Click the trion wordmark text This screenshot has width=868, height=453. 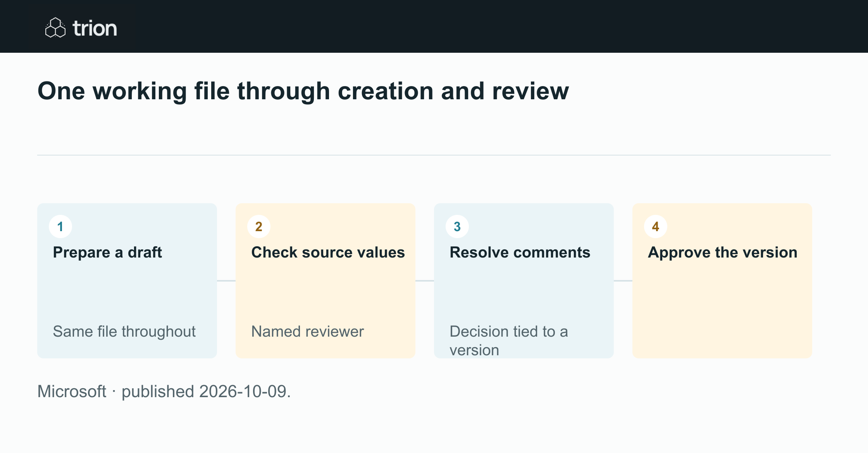click(x=95, y=28)
